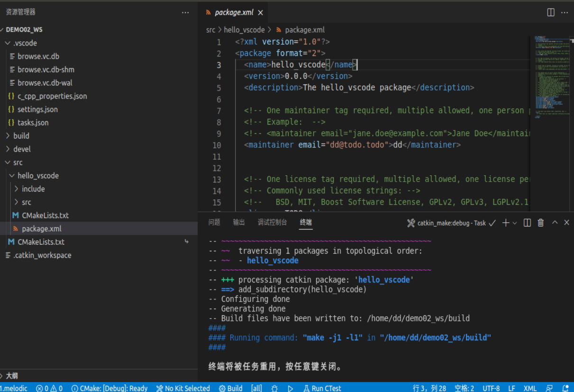Open the notifications bell in the status bar
The image size is (574, 392).
coord(565,388)
